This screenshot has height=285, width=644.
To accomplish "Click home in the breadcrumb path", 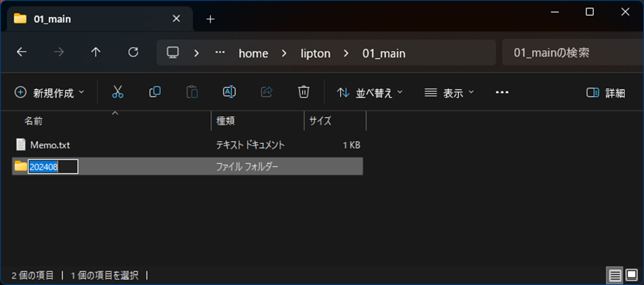I will 253,53.
